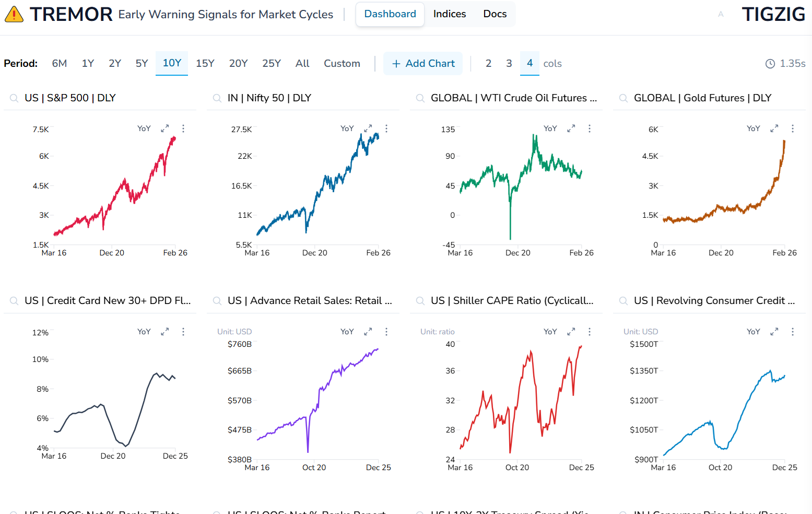Select the 6M period
The image size is (812, 514).
(x=60, y=64)
